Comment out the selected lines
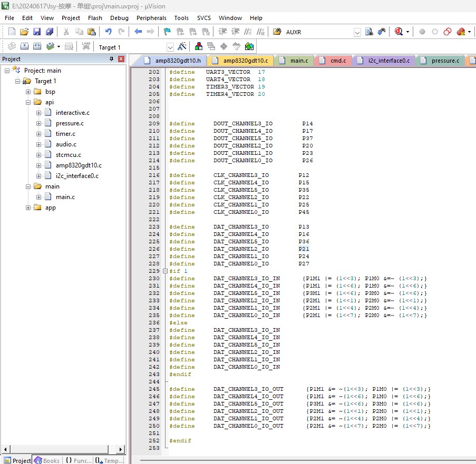The image size is (476, 464). pyautogui.click(x=248, y=32)
